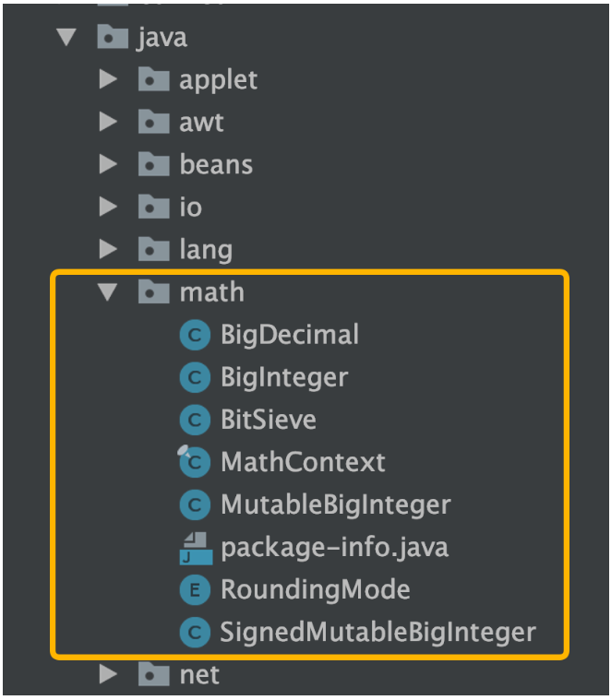Expand the net package
The height and width of the screenshot is (700, 611).
[x=108, y=674]
